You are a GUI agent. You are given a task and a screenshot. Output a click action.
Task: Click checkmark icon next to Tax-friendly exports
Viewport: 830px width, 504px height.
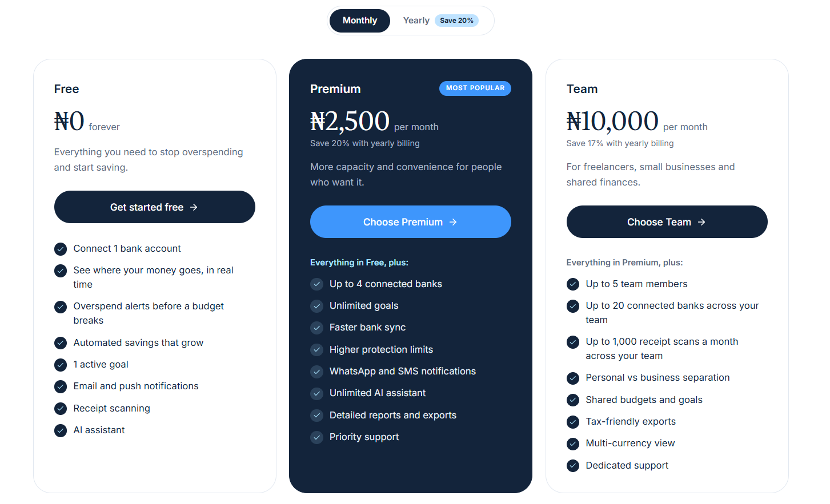pyautogui.click(x=573, y=422)
